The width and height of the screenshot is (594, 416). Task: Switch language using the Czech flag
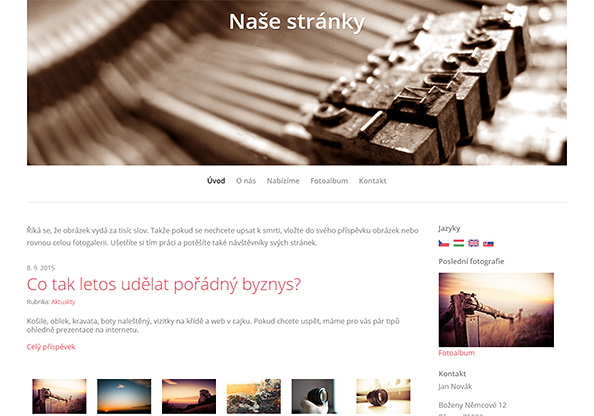444,243
